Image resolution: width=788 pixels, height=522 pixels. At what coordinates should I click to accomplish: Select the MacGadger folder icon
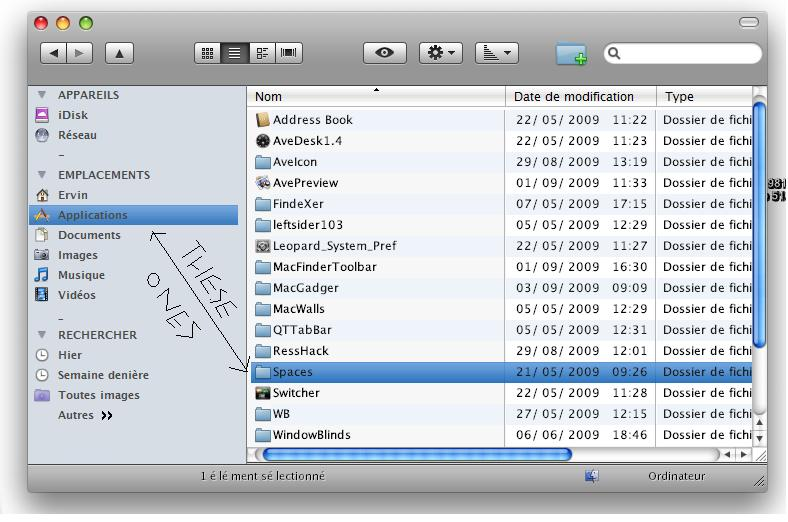coord(262,288)
